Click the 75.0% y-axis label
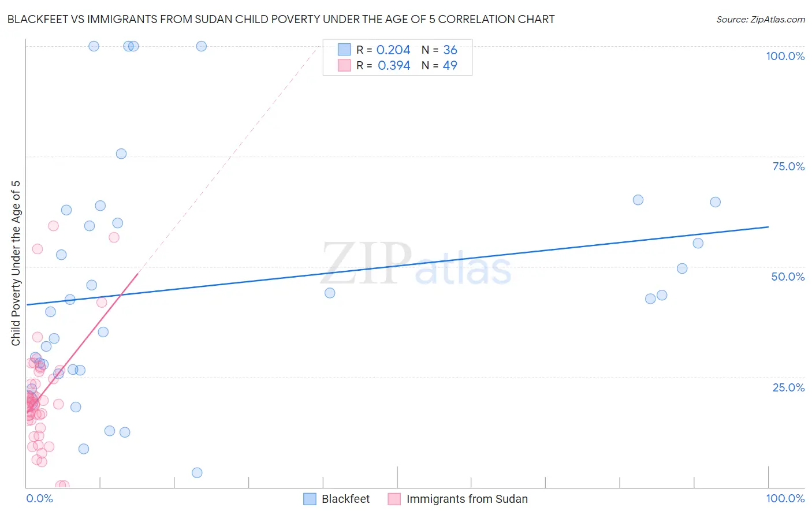 pos(788,166)
